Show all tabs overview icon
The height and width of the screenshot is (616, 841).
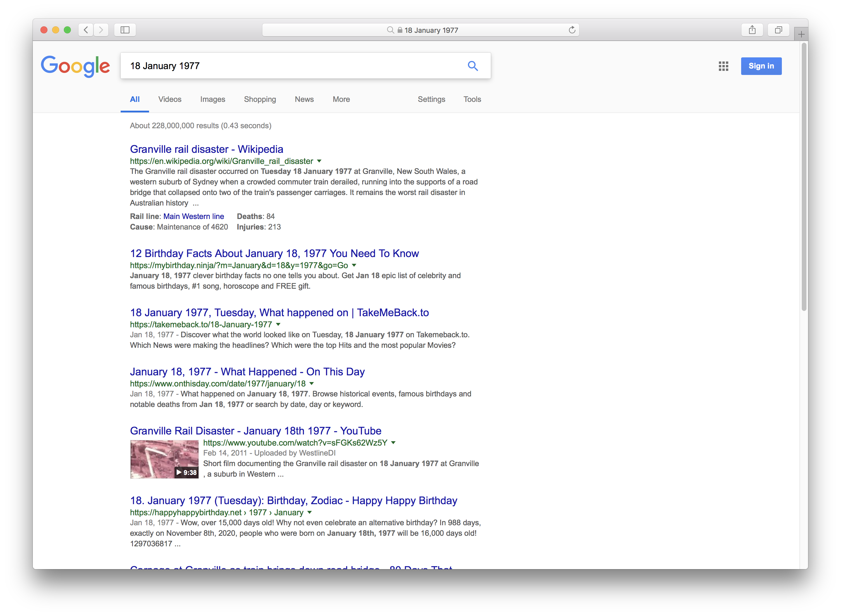coord(778,30)
